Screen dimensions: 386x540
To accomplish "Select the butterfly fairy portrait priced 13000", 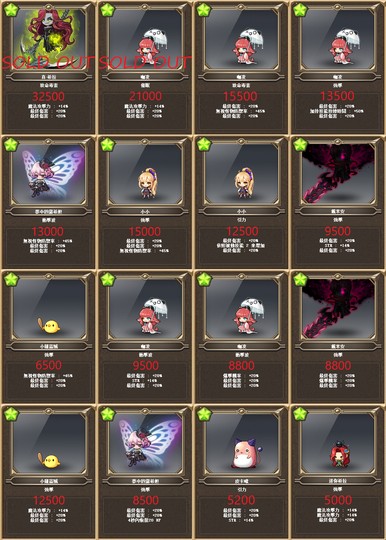I will (x=49, y=174).
